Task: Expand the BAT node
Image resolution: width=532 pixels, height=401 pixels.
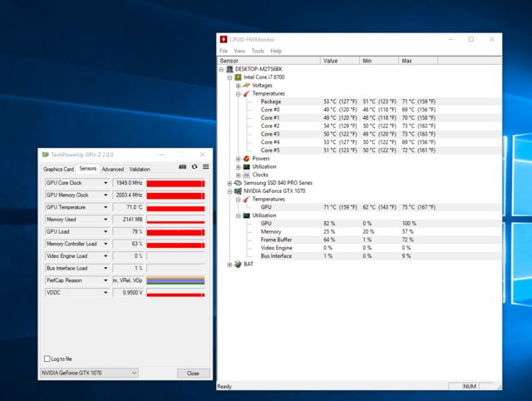Action: point(229,265)
